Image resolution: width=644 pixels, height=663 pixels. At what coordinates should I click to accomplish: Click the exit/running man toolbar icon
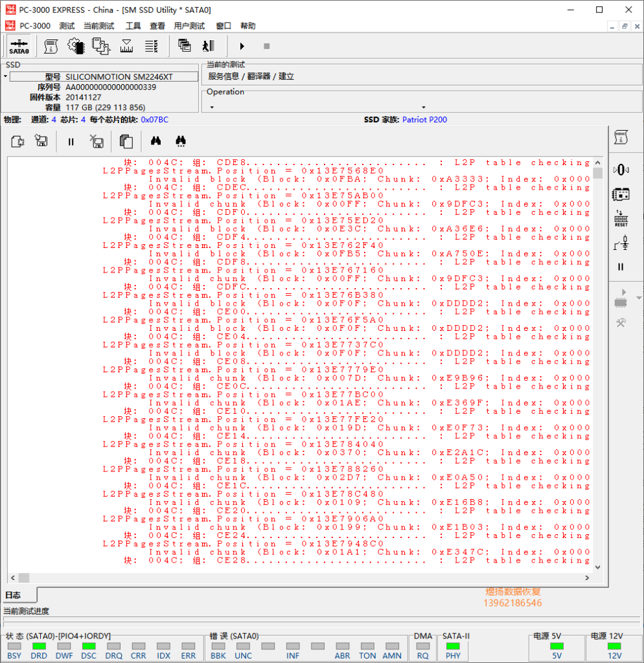click(209, 46)
